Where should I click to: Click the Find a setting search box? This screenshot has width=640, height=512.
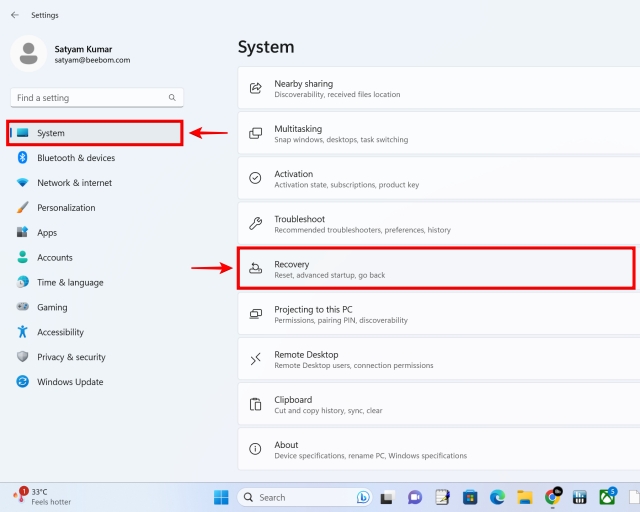(97, 98)
